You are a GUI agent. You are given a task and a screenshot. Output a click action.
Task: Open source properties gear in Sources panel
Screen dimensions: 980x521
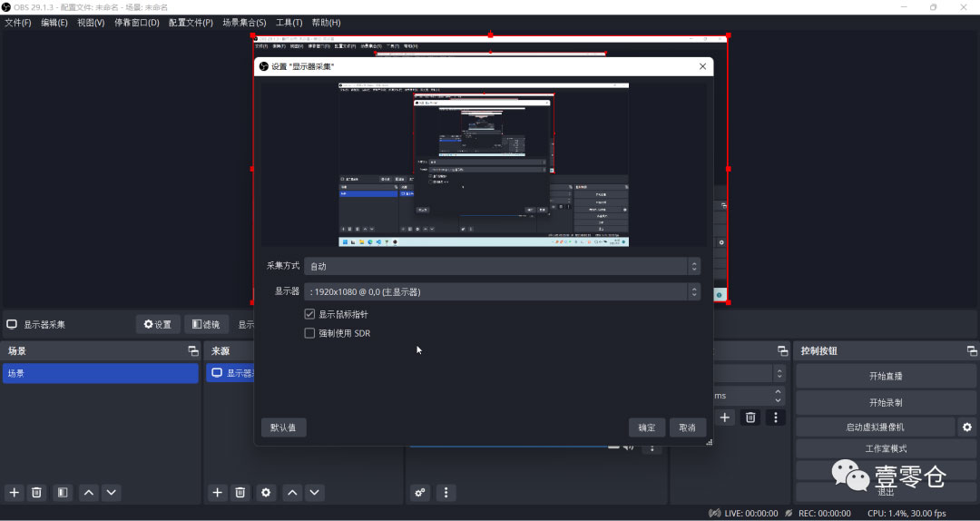point(266,492)
